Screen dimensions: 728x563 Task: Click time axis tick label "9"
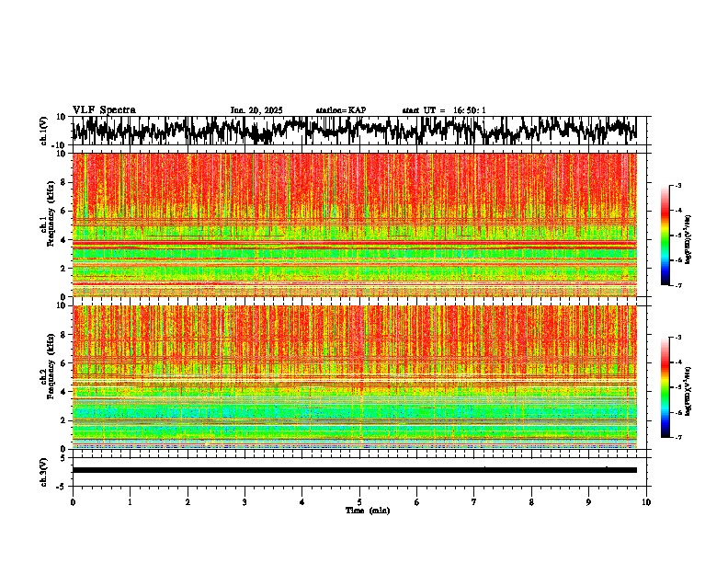click(588, 502)
